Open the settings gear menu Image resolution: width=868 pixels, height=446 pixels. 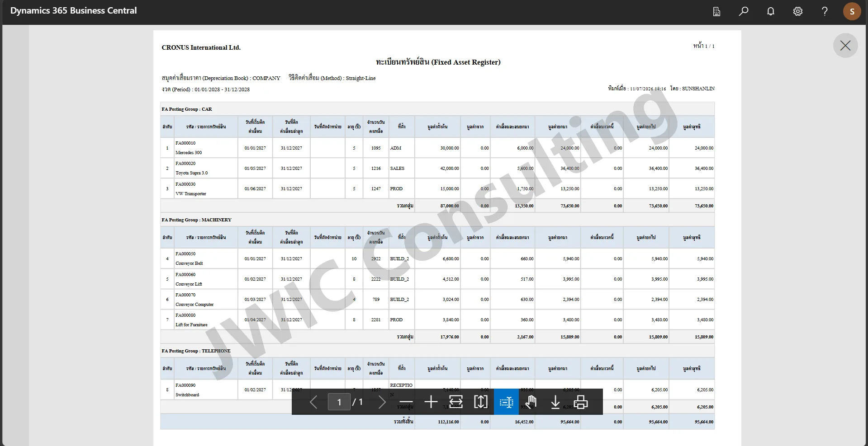798,12
